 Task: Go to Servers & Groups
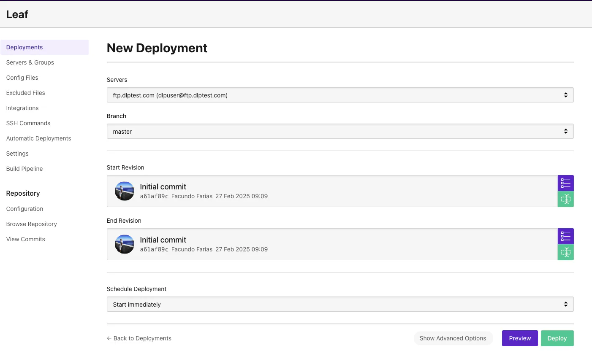30,62
